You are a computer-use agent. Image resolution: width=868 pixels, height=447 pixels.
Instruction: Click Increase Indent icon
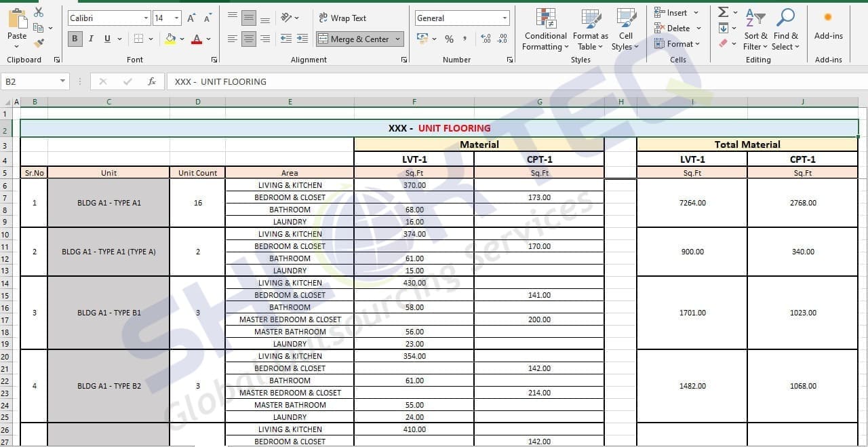[x=302, y=39]
